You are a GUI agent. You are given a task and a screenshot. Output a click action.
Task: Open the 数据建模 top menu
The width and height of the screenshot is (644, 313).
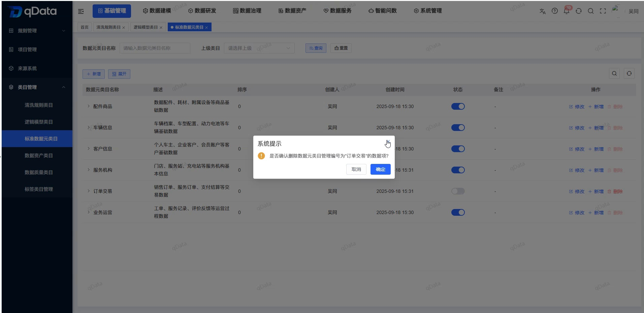[157, 11]
